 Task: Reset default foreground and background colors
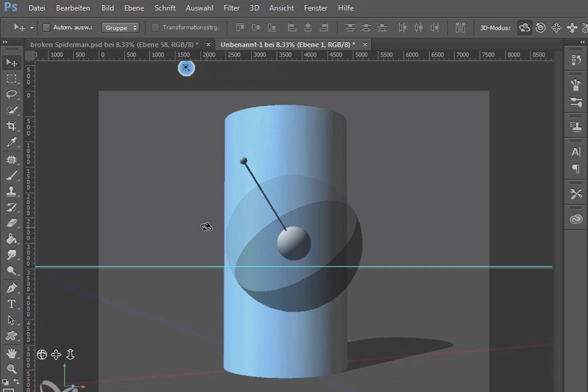tap(5, 381)
